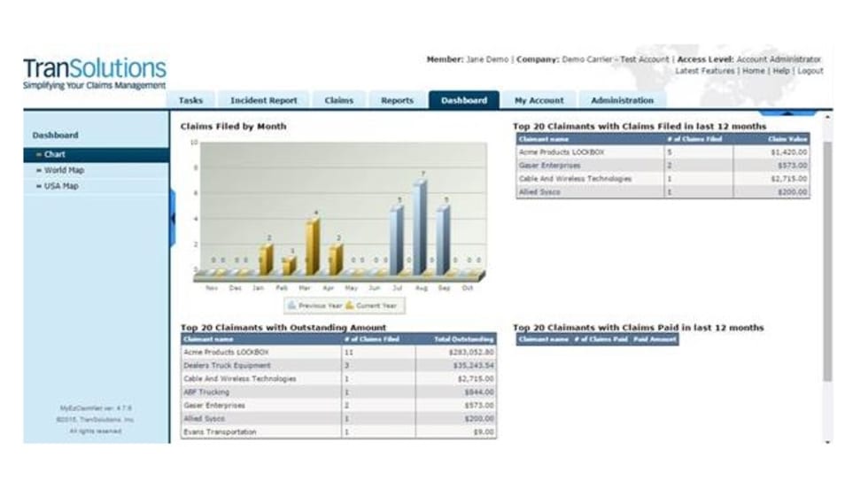Screen dimensions: 868x489
Task: Open the Incident Report tab
Action: (x=263, y=101)
